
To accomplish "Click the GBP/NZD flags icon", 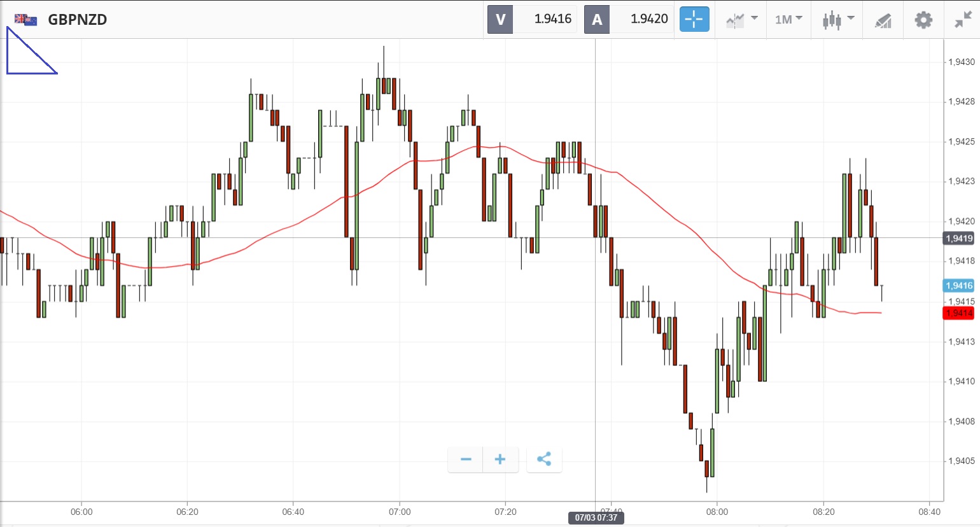I will 25,20.
